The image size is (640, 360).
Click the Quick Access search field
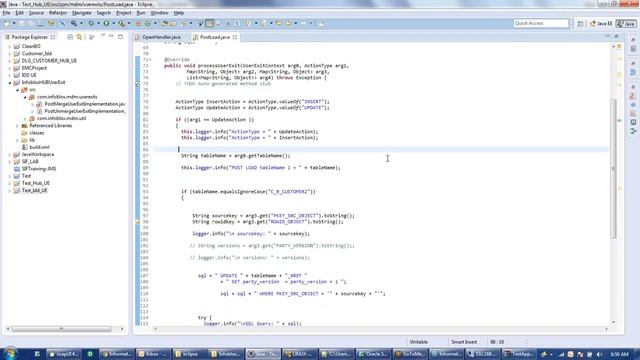click(x=541, y=23)
